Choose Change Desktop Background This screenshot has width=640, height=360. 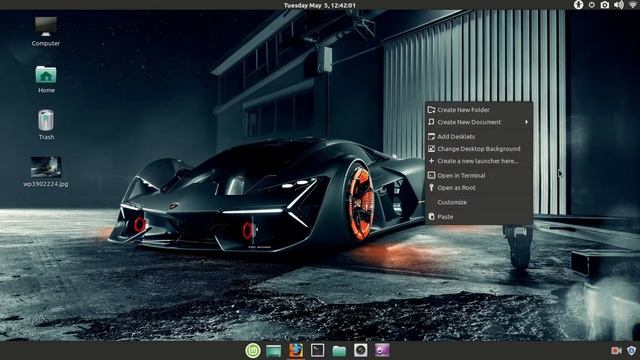point(479,149)
